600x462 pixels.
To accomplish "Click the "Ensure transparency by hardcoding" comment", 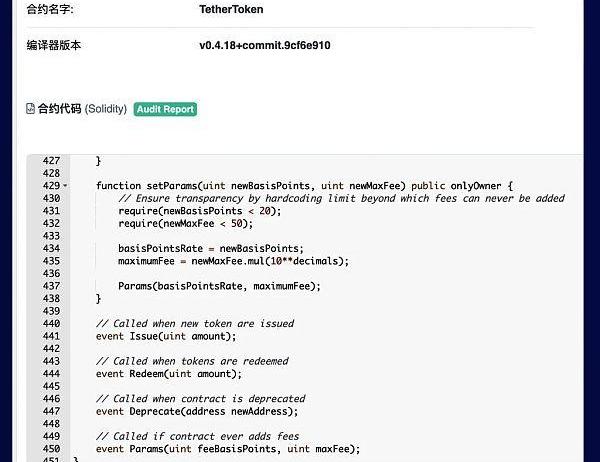I will (341, 198).
